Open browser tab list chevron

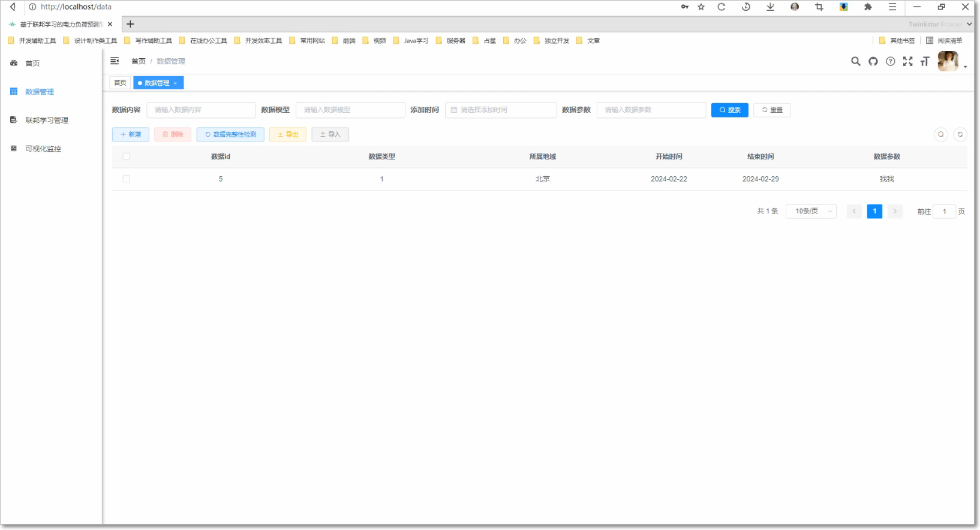[x=969, y=24]
